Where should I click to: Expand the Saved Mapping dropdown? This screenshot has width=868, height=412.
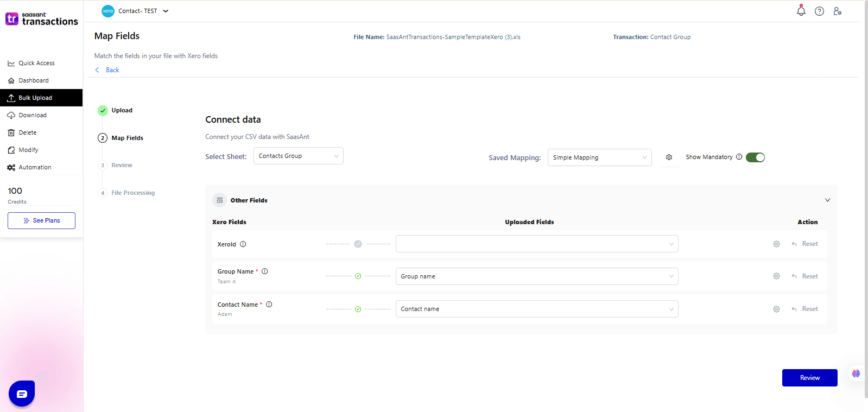599,157
